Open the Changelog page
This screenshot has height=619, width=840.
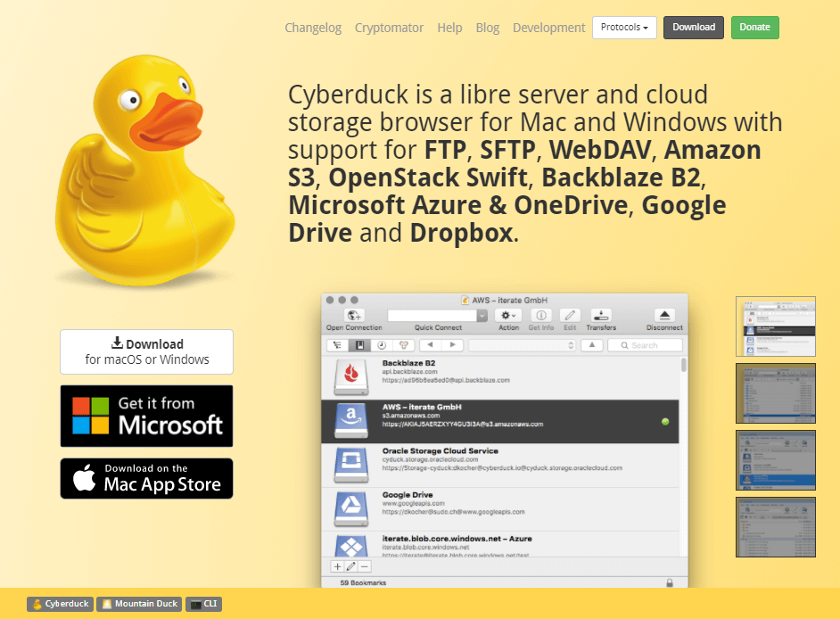click(313, 28)
